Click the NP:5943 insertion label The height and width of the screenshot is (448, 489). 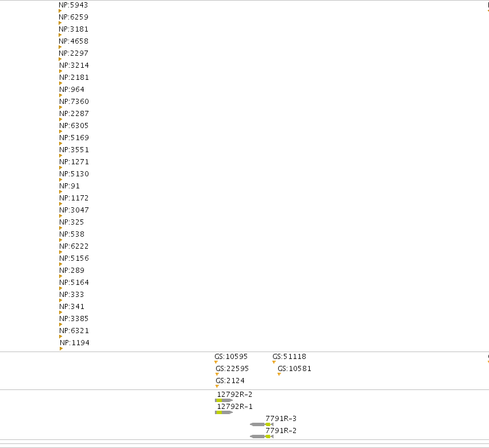(74, 5)
